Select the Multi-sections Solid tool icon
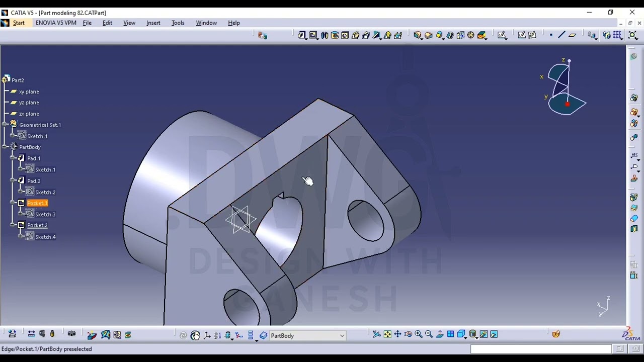644x362 pixels. [x=388, y=35]
